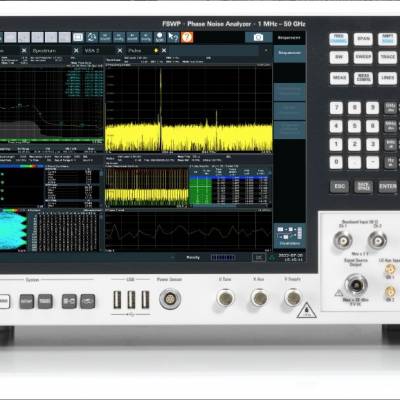
Task: Open the display layout icon on softkey bar
Action: (290, 235)
